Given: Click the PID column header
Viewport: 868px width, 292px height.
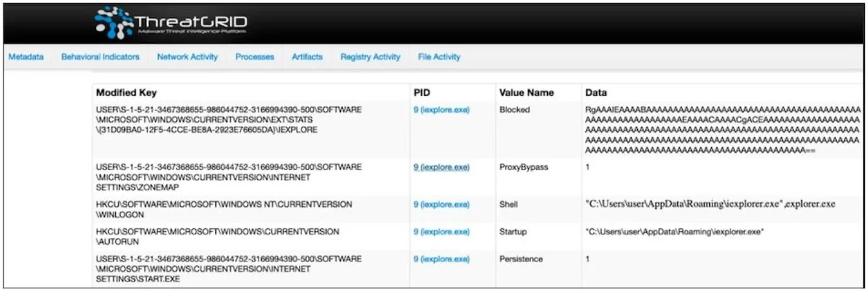Looking at the screenshot, I should pos(421,93).
